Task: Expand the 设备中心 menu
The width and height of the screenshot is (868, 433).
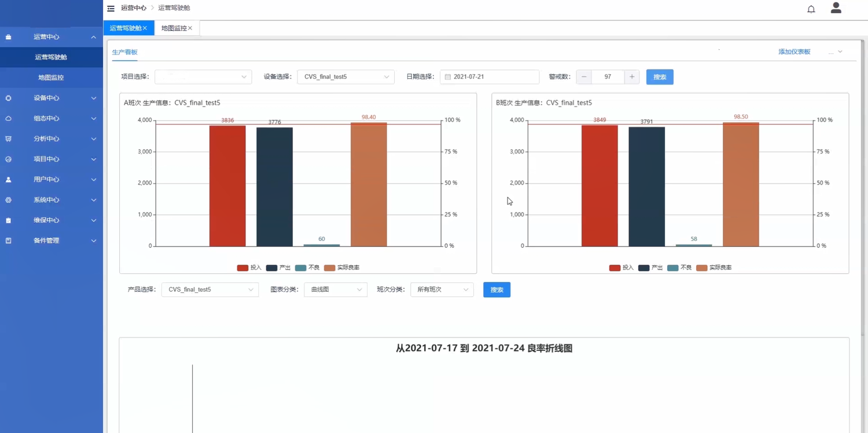Action: [x=94, y=98]
